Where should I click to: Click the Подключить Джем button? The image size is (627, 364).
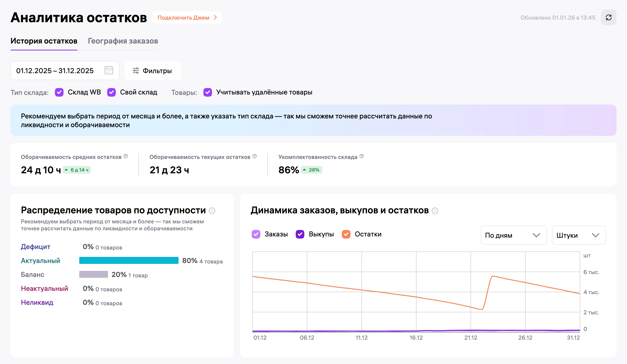187,17
